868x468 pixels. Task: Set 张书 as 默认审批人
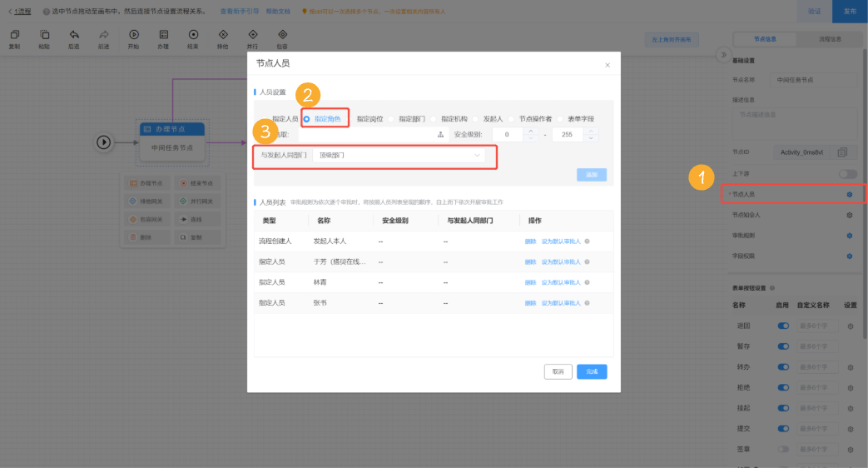click(x=561, y=303)
